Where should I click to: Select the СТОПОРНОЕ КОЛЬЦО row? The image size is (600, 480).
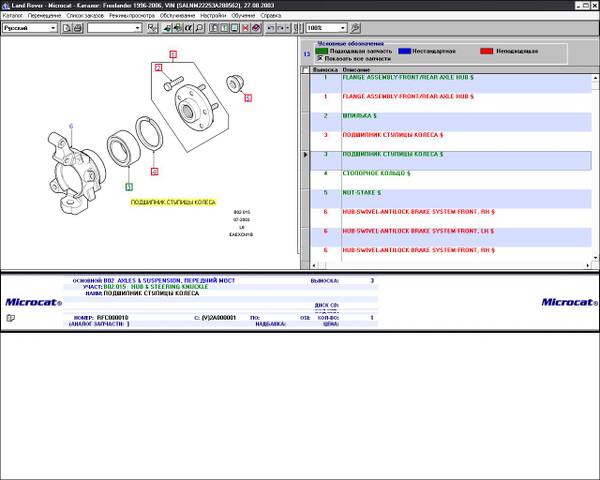coord(451,180)
